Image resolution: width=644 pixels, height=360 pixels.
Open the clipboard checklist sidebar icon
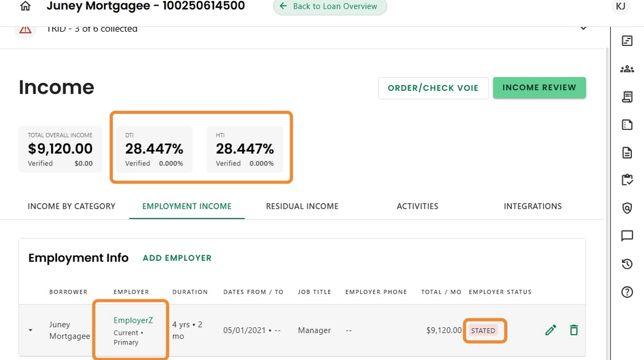[627, 180]
